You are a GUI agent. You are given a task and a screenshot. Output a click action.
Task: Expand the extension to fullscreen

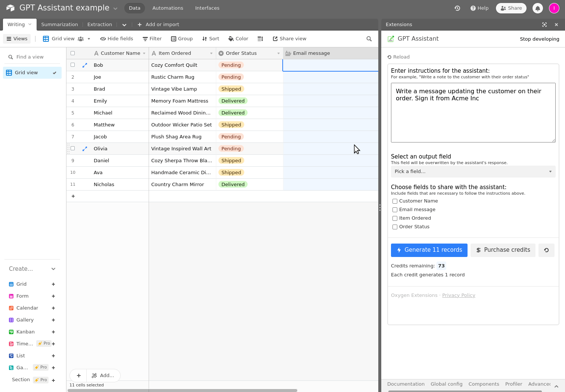tap(544, 25)
